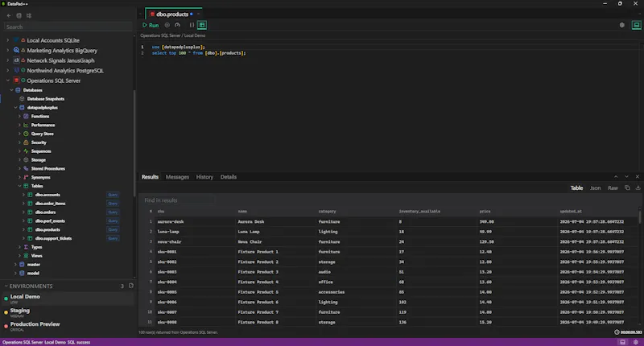Click the Performance chart icon
Image resolution: width=644 pixels, height=346 pixels.
26,125
